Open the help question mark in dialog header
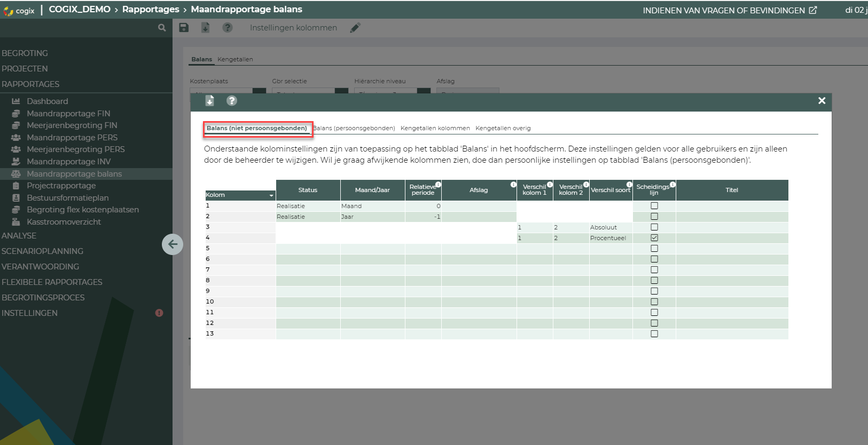This screenshot has height=445, width=868. point(231,101)
